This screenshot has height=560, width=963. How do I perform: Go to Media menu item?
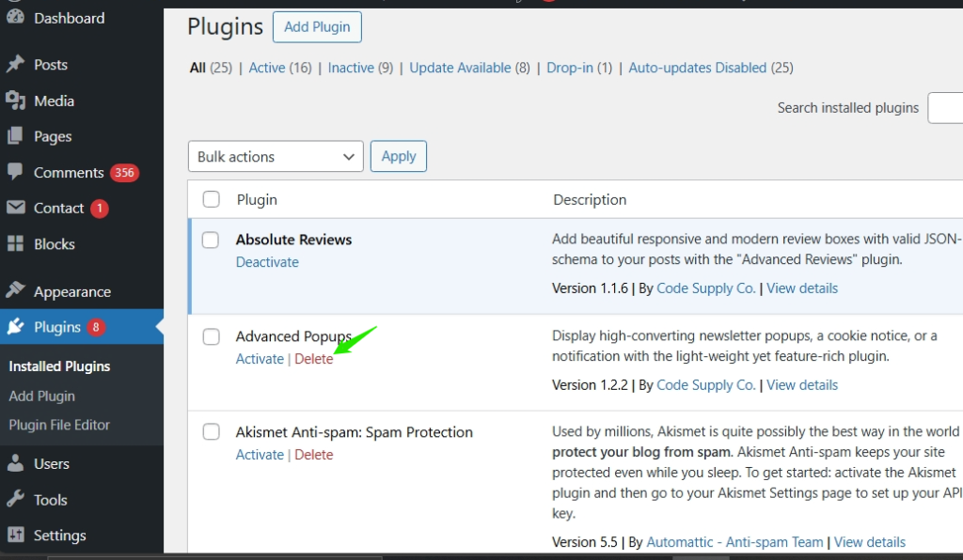(54, 101)
